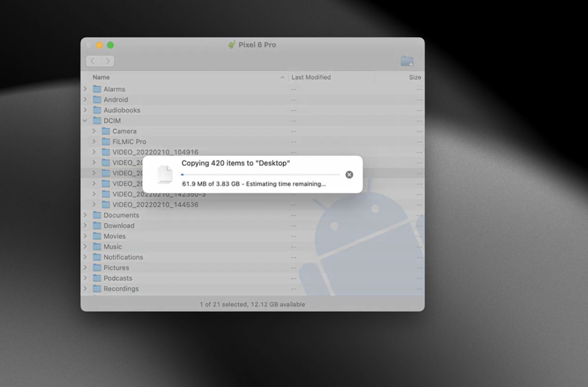
Task: Click the Camera folder icon
Action: [x=106, y=131]
